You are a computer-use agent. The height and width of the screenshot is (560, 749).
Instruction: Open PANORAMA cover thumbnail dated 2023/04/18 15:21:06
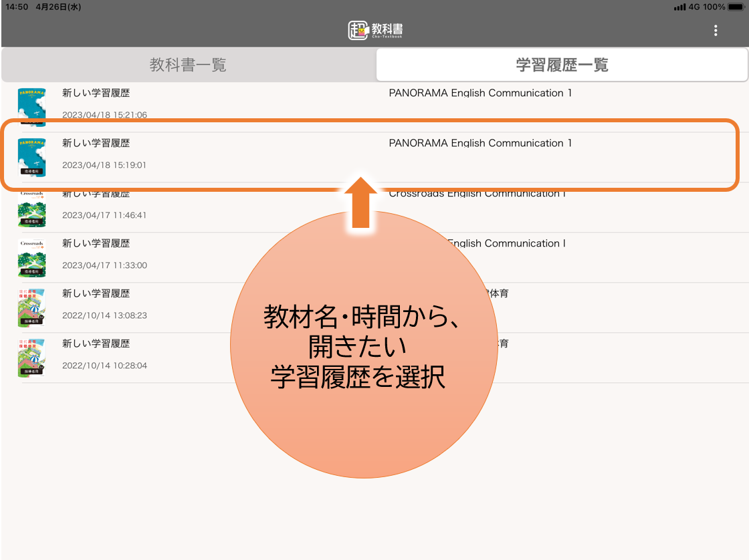(31, 107)
